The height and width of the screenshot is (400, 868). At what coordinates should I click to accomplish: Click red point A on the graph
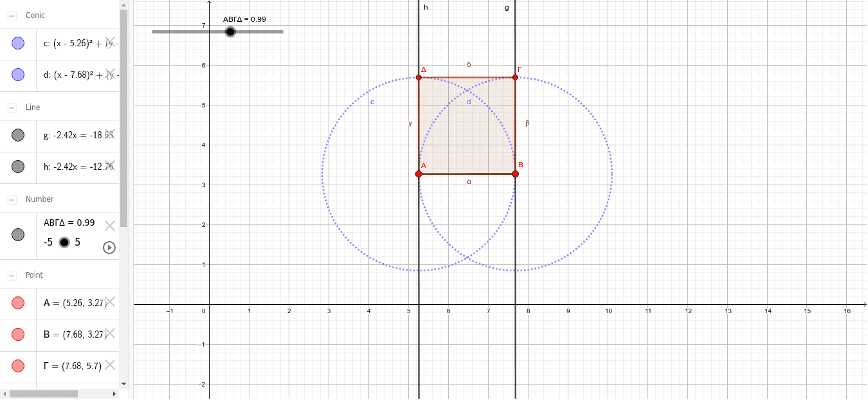(x=419, y=174)
